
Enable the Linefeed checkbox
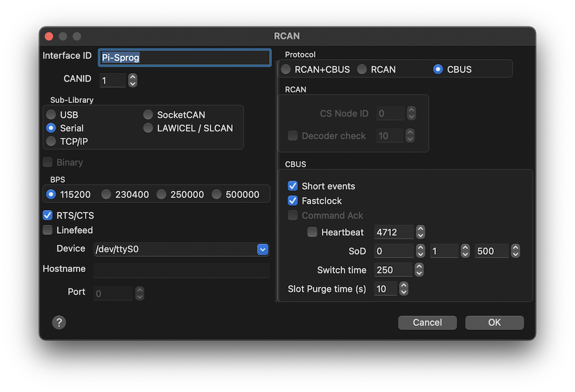coord(48,230)
